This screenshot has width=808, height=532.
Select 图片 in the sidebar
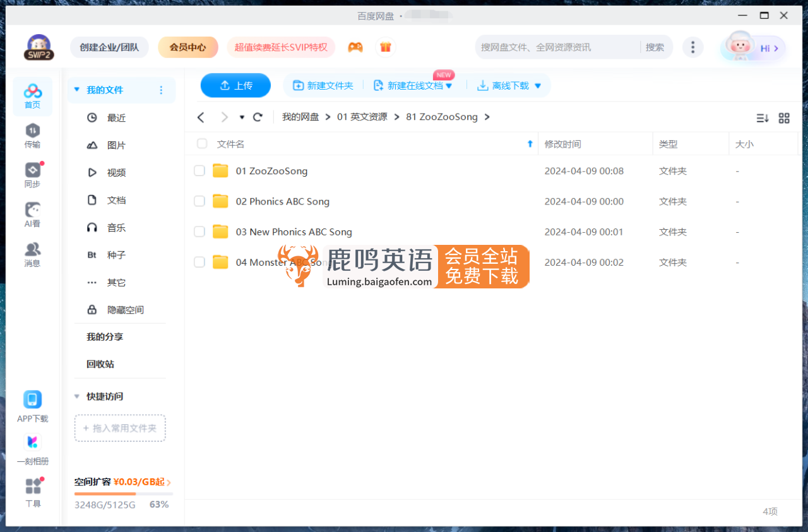click(x=117, y=145)
